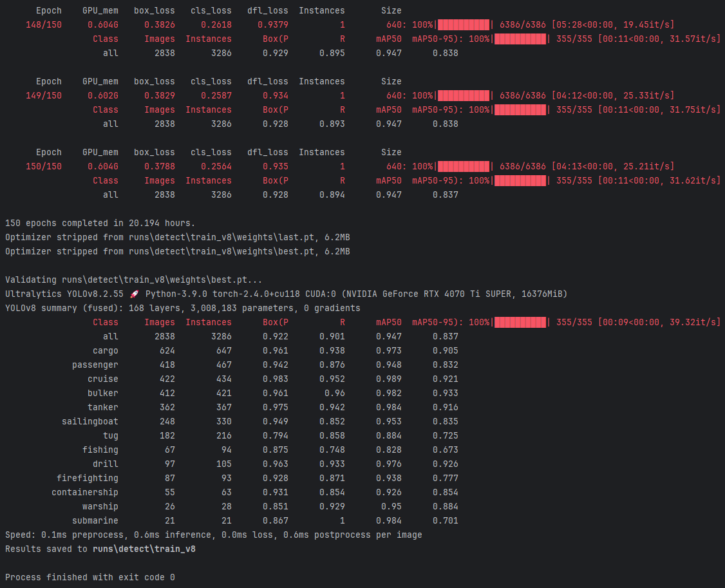Click the cruise class name
The height and width of the screenshot is (588, 725).
point(102,379)
